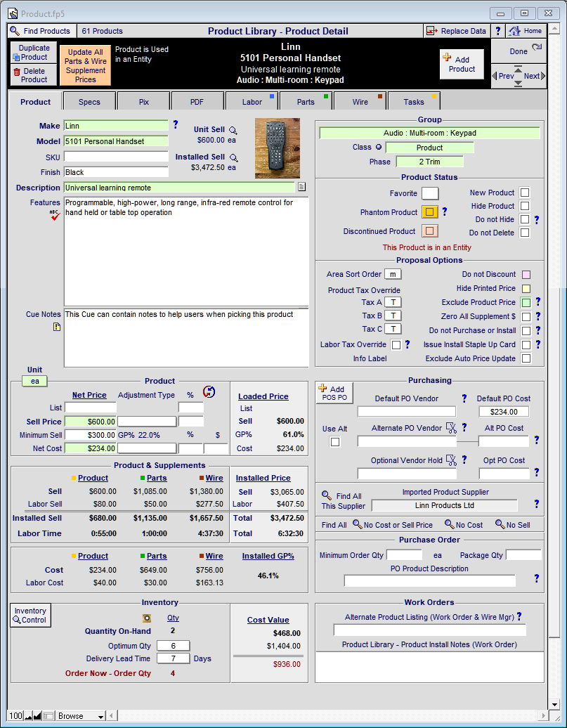Image resolution: width=567 pixels, height=728 pixels.
Task: Switch to the Pix tab
Action: (x=144, y=102)
